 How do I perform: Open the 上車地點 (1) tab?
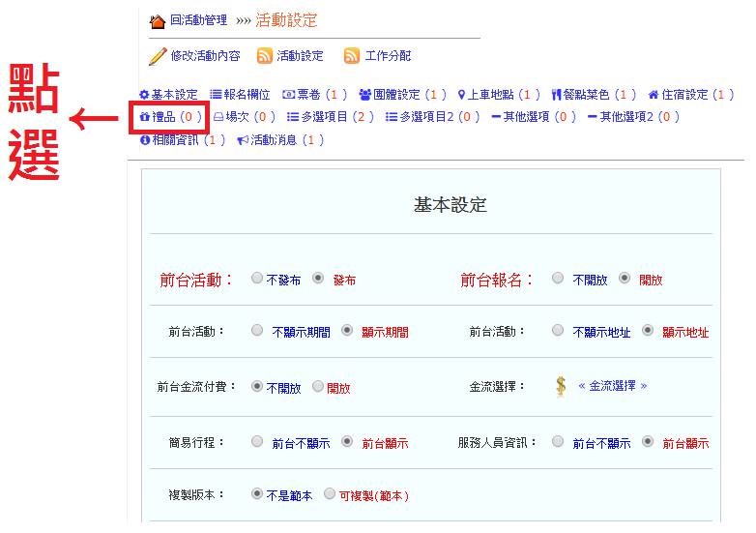pos(503,95)
